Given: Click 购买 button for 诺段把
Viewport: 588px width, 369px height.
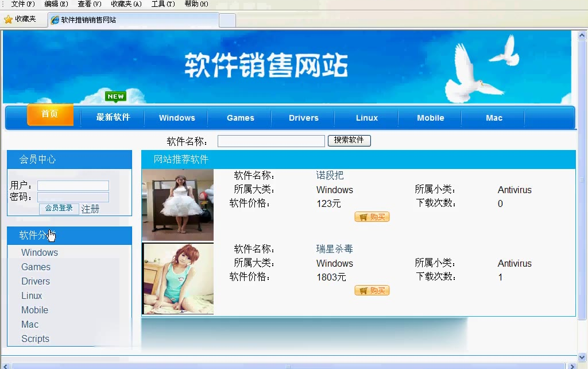Looking at the screenshot, I should (372, 217).
